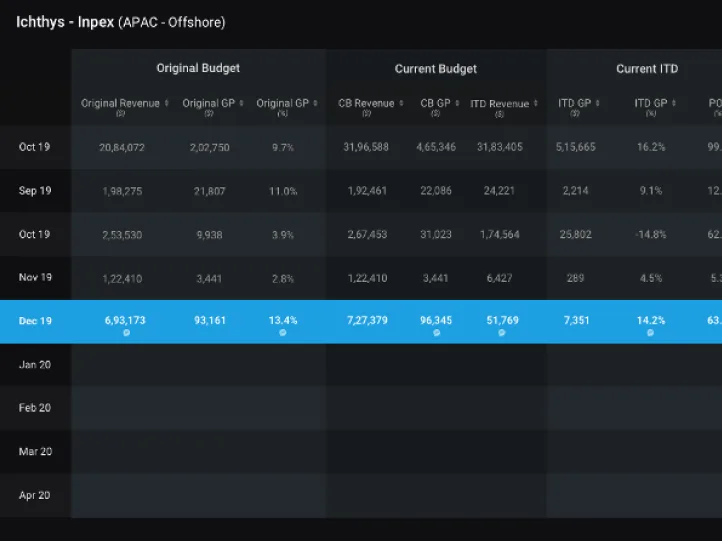The width and height of the screenshot is (722, 541).
Task: Sort the CB Revenue column
Action: click(x=402, y=103)
